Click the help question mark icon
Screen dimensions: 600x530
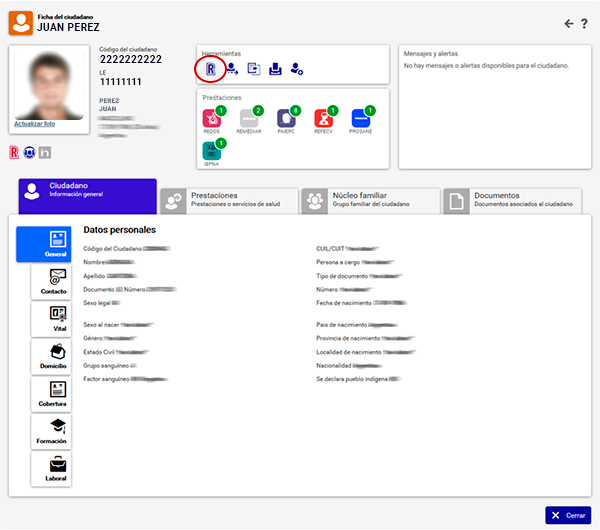point(584,23)
